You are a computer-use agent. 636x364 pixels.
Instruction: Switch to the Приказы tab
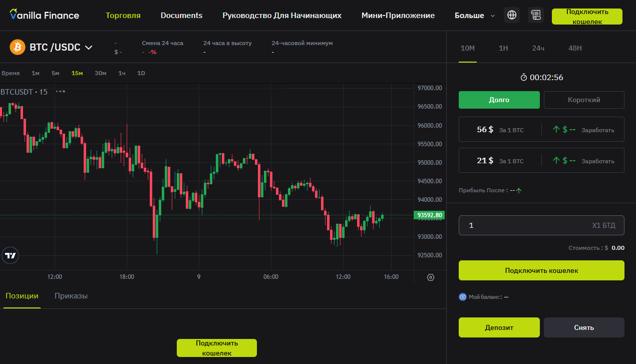[x=71, y=296]
